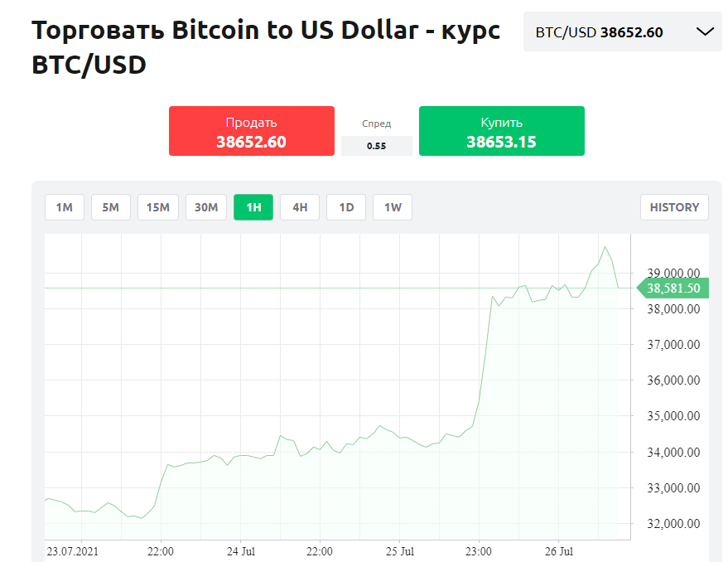Open the HISTORY view
The height and width of the screenshot is (562, 728).
click(675, 207)
